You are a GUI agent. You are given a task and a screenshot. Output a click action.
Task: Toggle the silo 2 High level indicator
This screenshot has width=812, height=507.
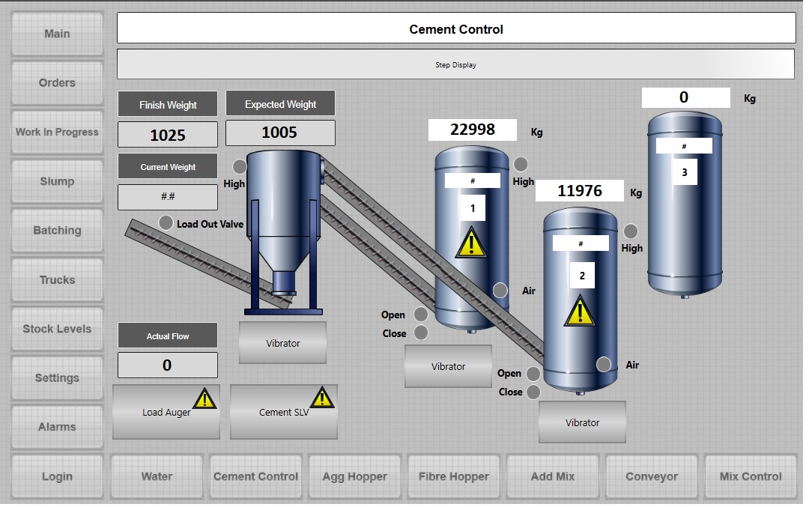pyautogui.click(x=631, y=231)
